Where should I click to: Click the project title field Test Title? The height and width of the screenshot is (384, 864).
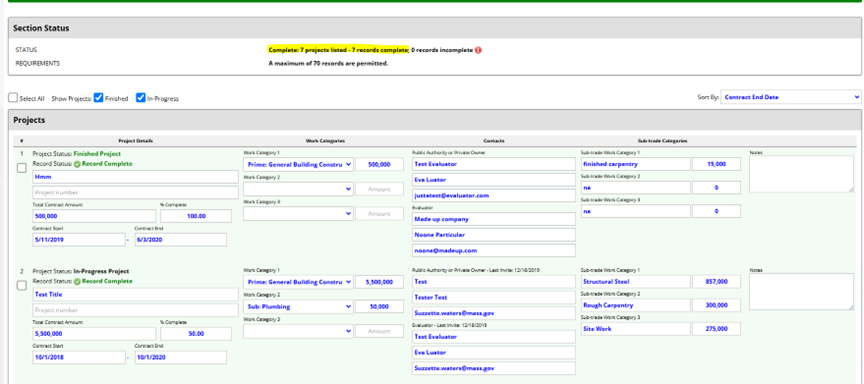tap(136, 294)
